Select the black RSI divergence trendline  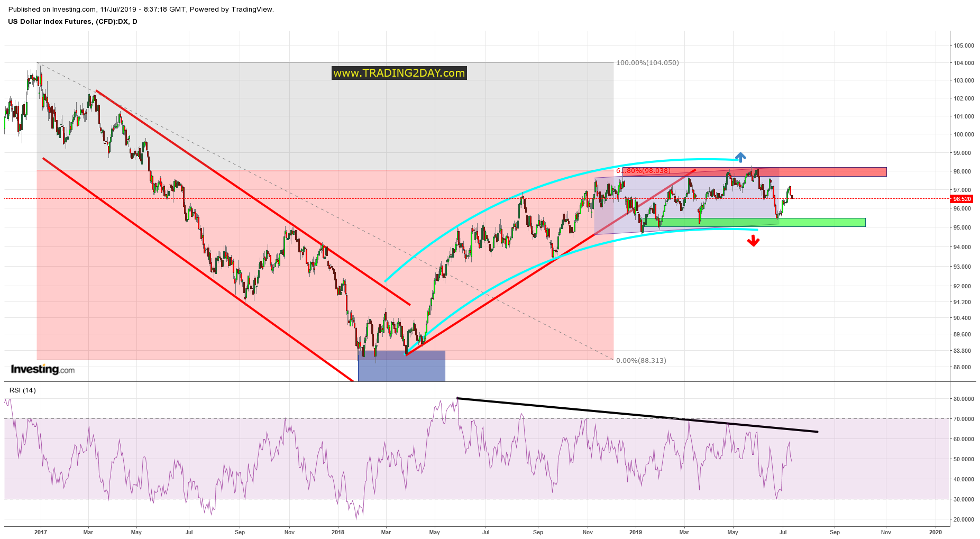point(637,415)
